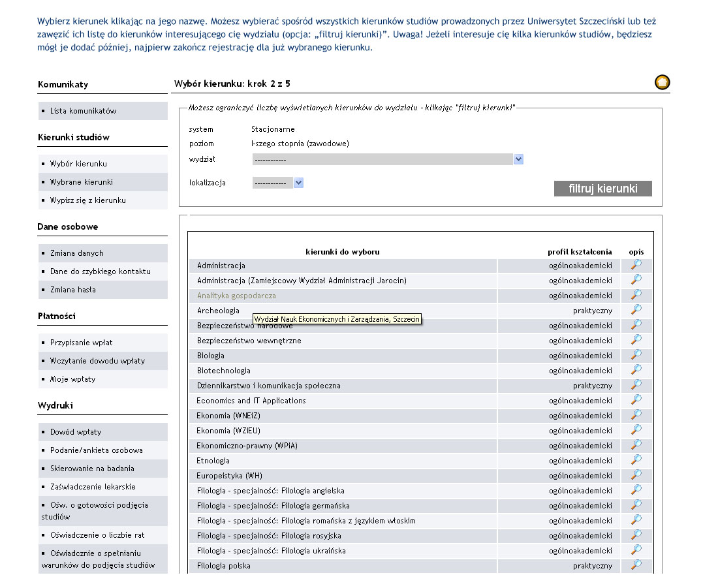Select Filologia angielska specialization

271,491
